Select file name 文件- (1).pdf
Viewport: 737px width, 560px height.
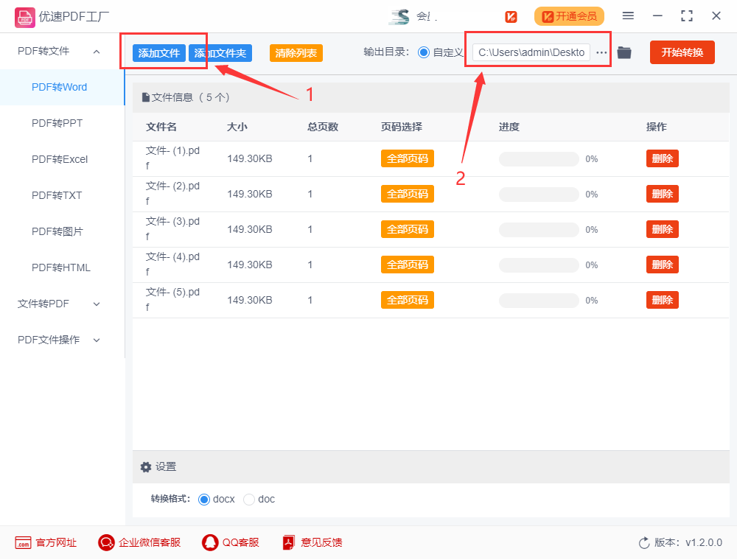[x=172, y=158]
